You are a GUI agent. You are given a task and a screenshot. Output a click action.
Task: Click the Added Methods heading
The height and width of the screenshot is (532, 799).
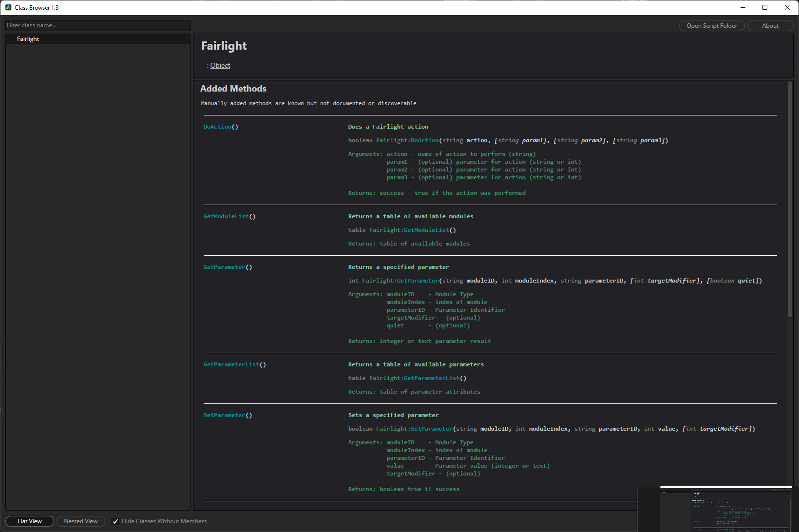click(233, 89)
